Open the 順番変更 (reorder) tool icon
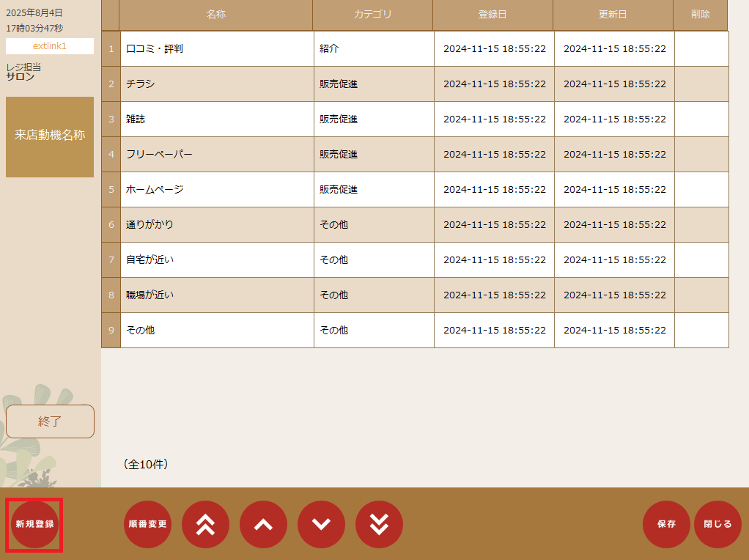 [x=147, y=525]
